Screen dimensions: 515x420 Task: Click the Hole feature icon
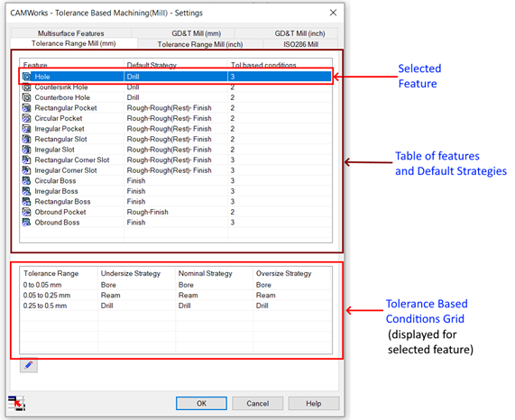pyautogui.click(x=26, y=77)
